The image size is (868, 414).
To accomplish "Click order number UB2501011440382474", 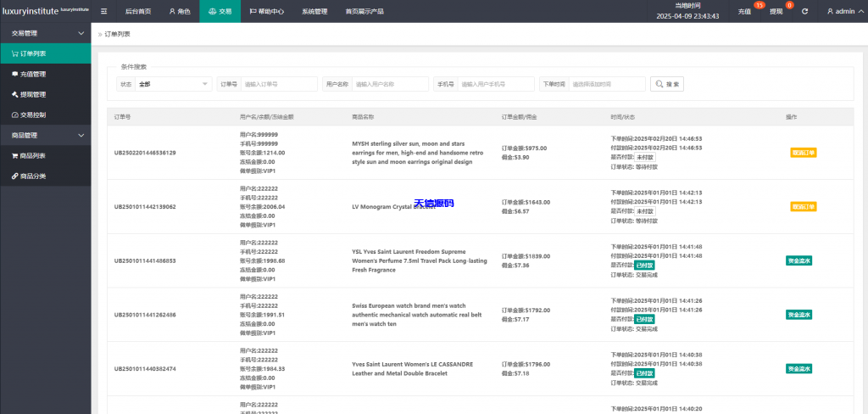I will [145, 368].
